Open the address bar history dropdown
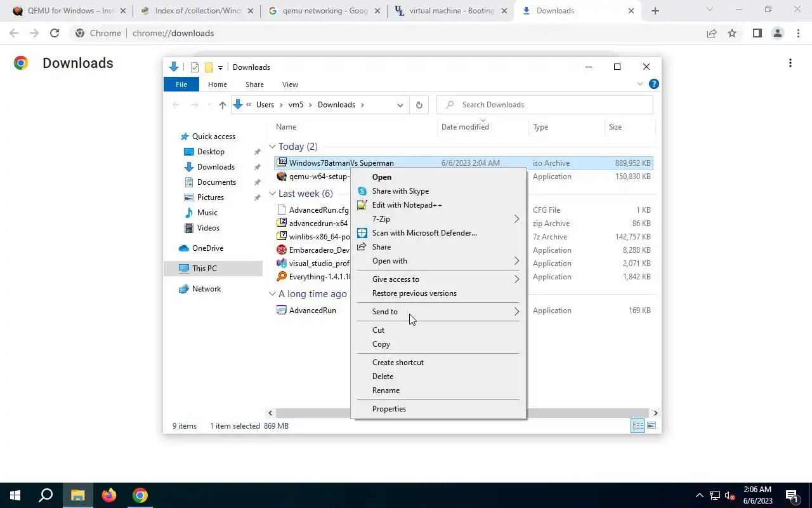 coord(400,105)
